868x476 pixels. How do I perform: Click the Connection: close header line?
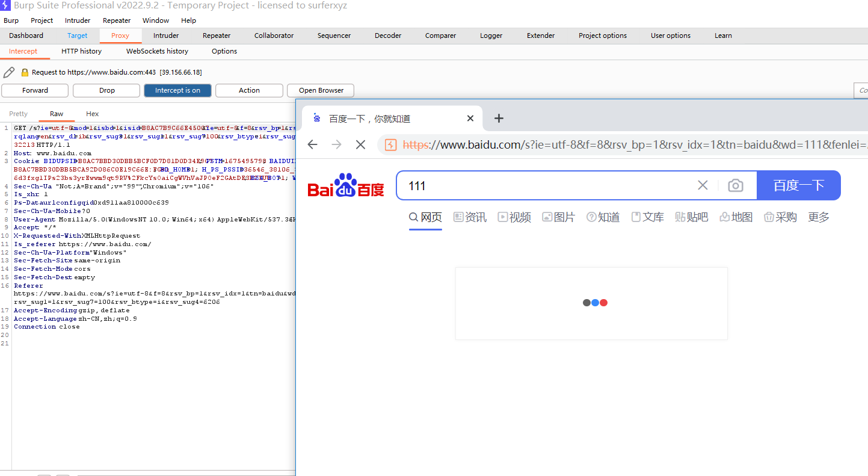(x=47, y=327)
